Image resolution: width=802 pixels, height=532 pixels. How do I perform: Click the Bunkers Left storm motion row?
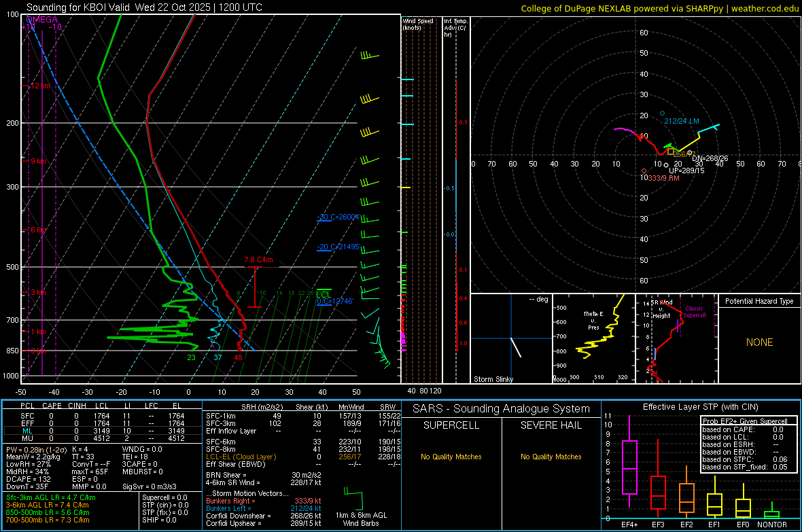pyautogui.click(x=264, y=508)
